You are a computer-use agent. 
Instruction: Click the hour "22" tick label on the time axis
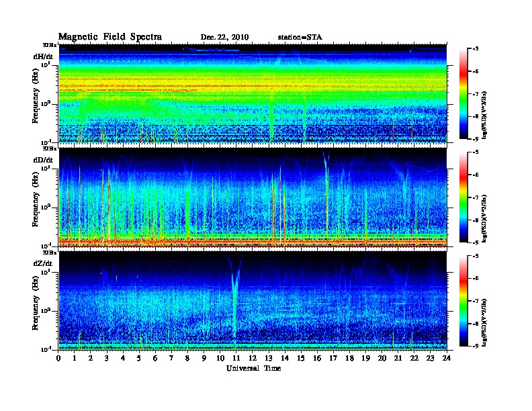tap(414, 358)
